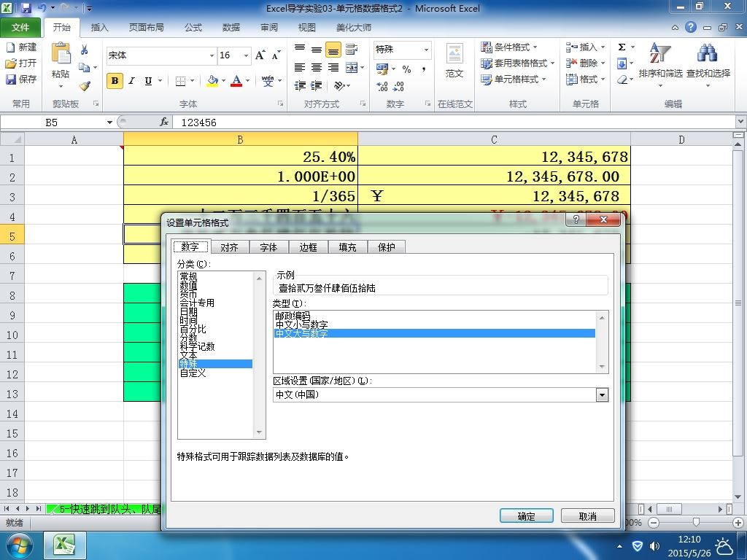Open the 文件 File tab

click(20, 27)
